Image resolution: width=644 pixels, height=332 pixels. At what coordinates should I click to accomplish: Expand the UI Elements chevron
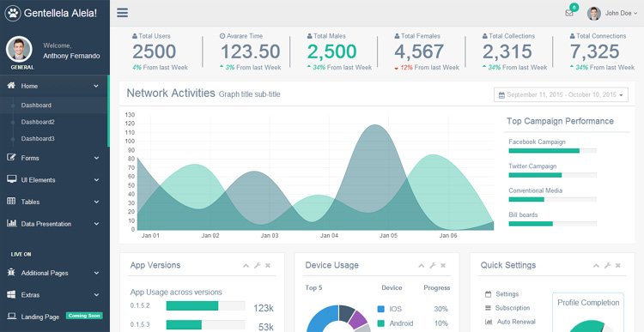[96, 180]
